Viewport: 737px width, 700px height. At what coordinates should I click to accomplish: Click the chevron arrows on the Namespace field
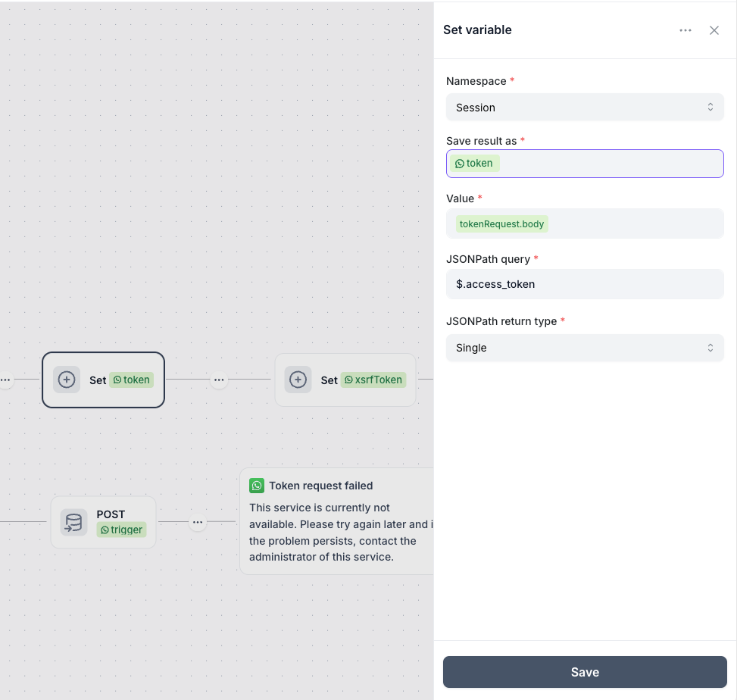click(x=710, y=107)
